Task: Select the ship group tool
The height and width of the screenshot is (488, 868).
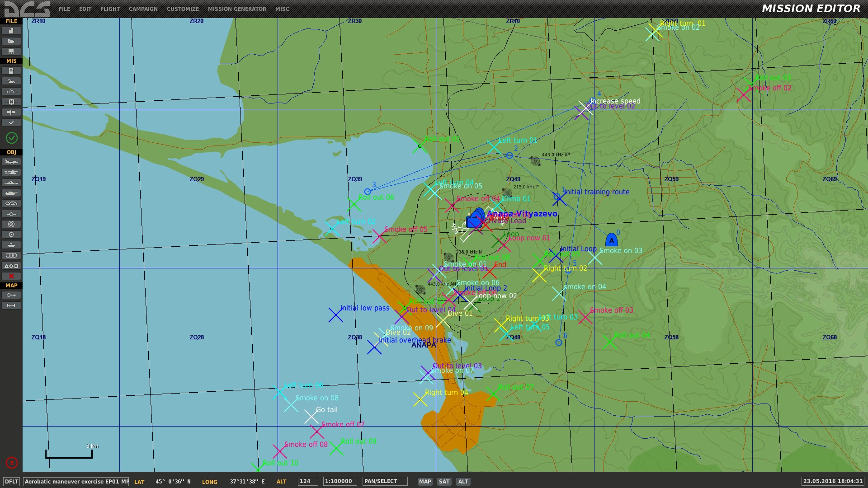Action: 11,183
